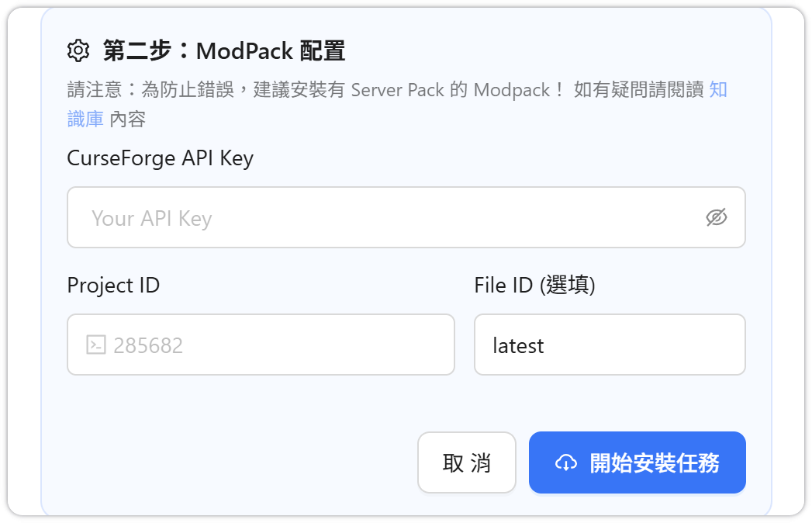The image size is (812, 523).
Task: Click the Your API Key placeholder text
Action: coord(151,218)
